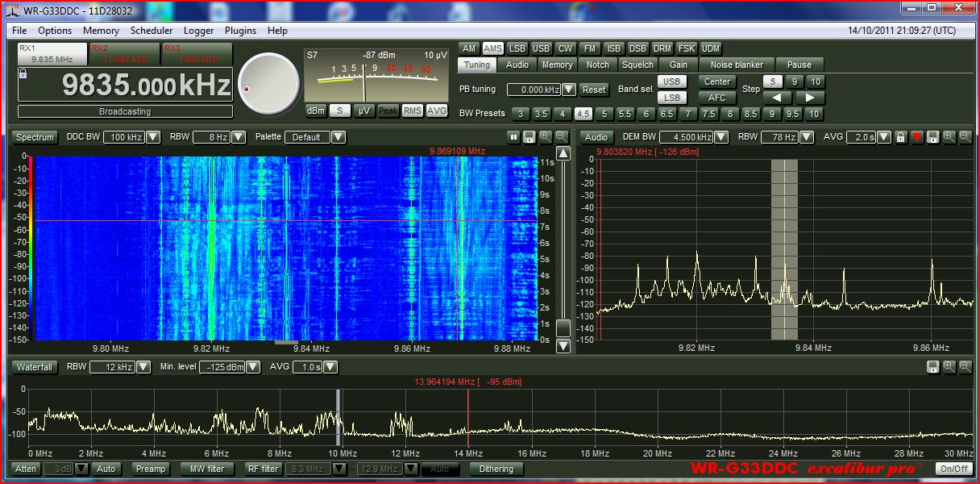
Task: Open the Memory menu
Action: (x=101, y=31)
